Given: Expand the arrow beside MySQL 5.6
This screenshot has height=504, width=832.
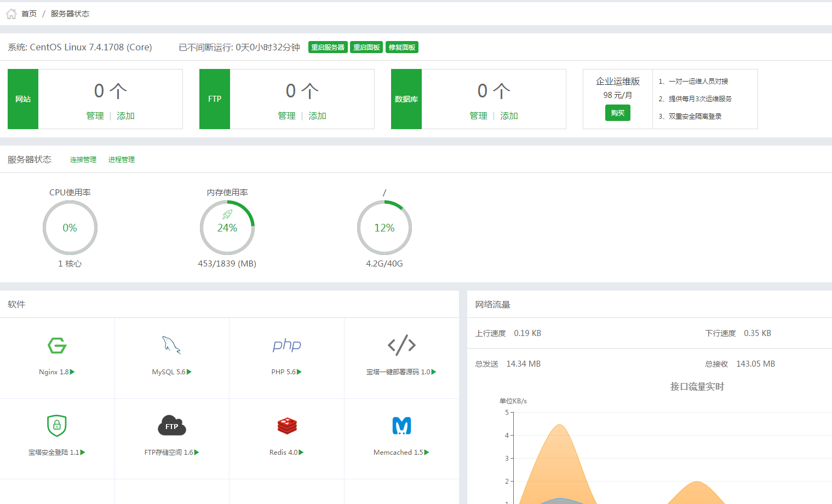Looking at the screenshot, I should (x=189, y=372).
